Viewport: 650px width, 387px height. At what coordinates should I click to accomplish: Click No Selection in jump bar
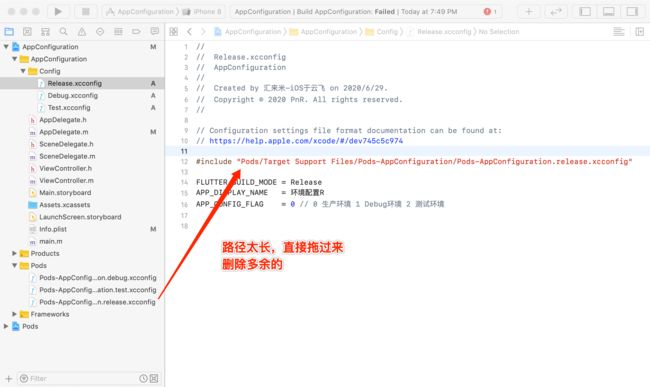[x=499, y=31]
